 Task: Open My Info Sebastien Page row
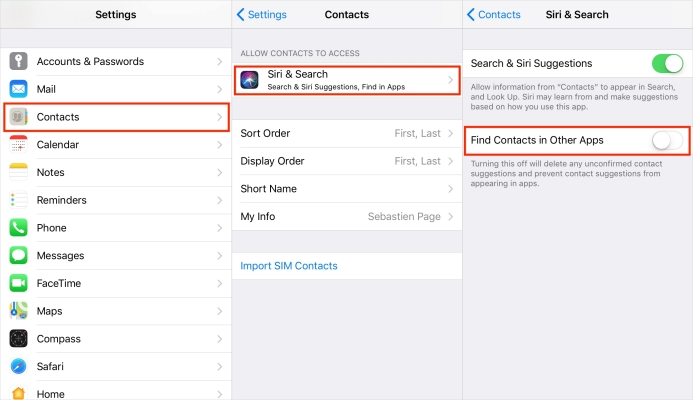pyautogui.click(x=346, y=216)
